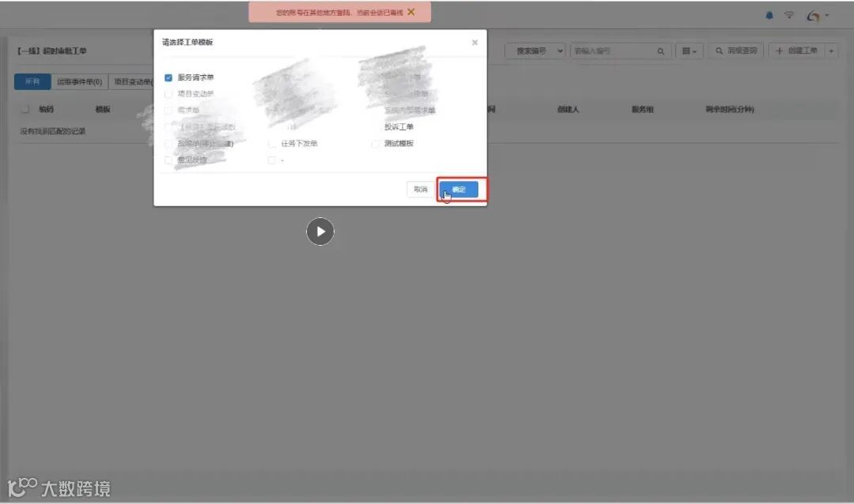Viewport: 854px width, 504px height.
Task: Select the 所有 tab
Action: click(x=32, y=81)
